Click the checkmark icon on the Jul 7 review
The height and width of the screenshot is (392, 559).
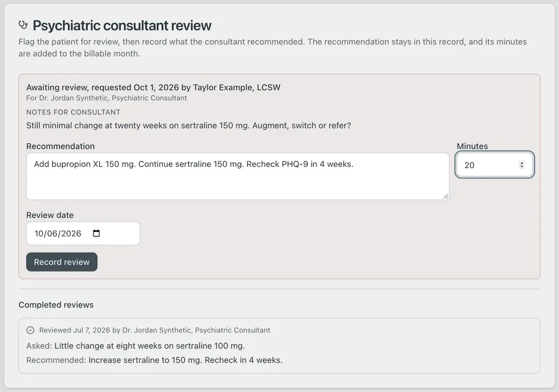coord(30,330)
